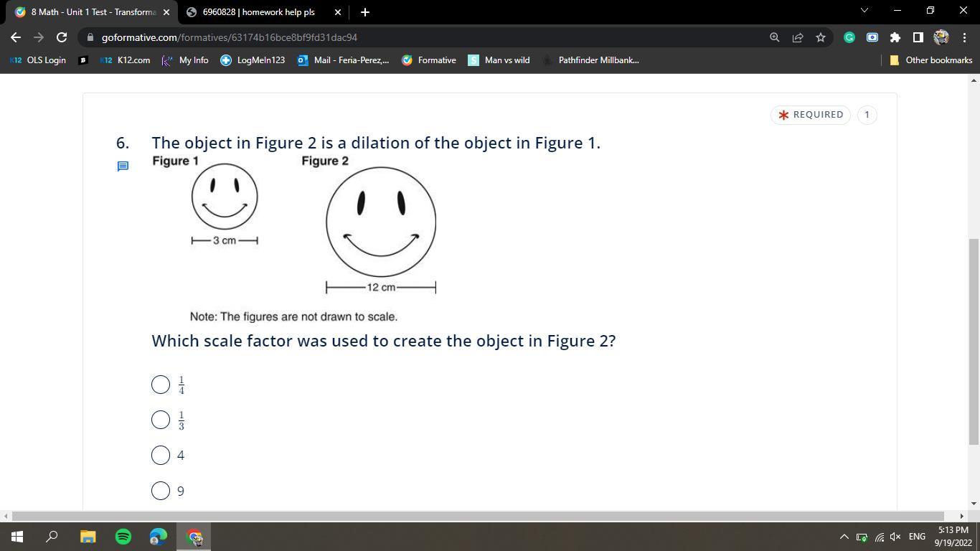
Task: Reload the page with the refresh icon
Action: point(62,37)
